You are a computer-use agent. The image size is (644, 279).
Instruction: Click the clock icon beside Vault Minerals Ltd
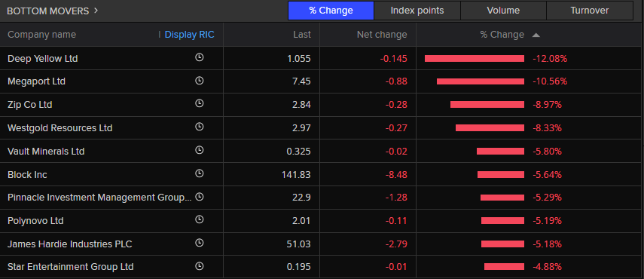(199, 150)
